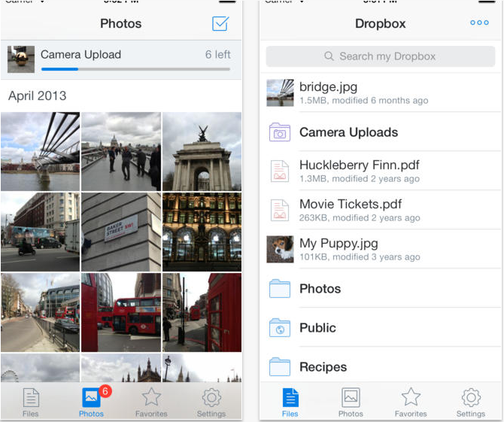
Task: Open the night-lit building facade photo
Action: [x=202, y=232]
